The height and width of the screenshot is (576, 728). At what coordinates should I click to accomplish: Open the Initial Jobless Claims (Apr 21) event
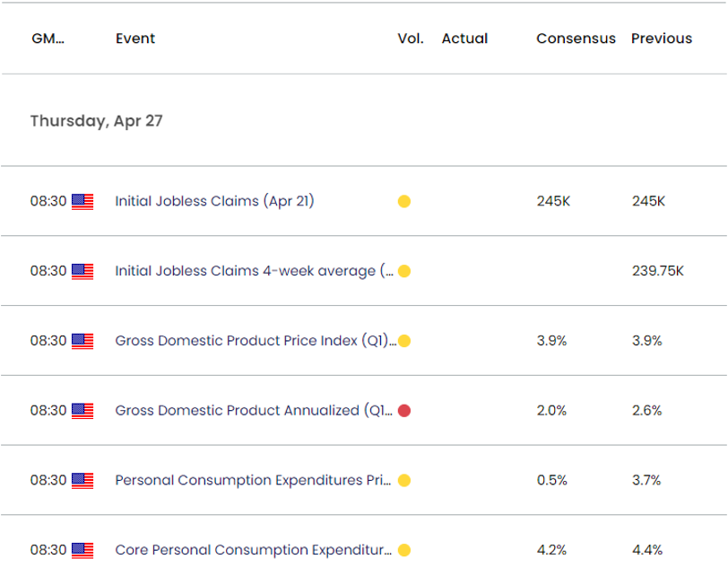pyautogui.click(x=214, y=202)
